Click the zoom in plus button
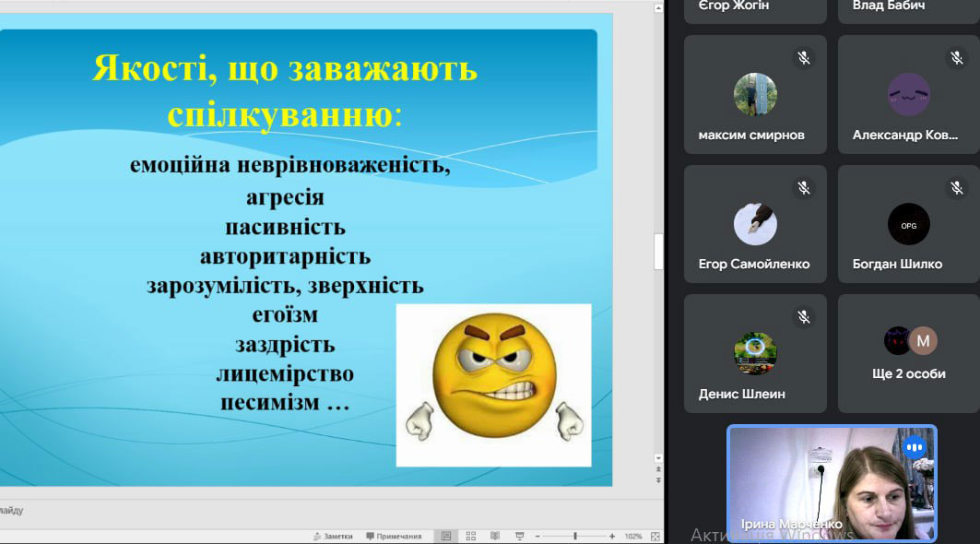The height and width of the screenshot is (544, 980). (612, 536)
